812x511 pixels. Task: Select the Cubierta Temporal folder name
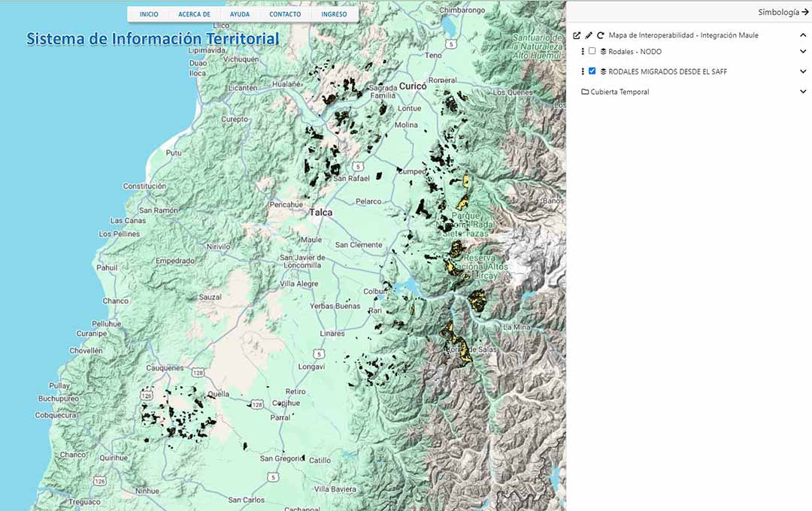620,92
